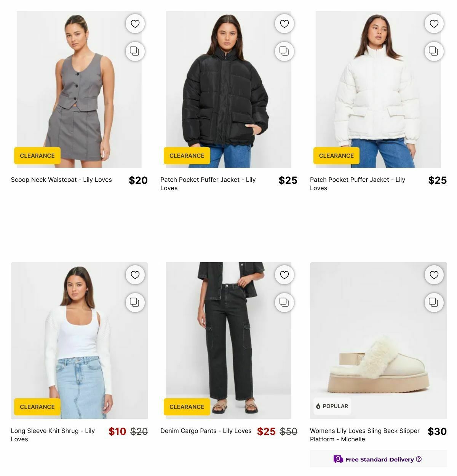This screenshot has height=476, width=457.
Task: Add Scoop Neck Waistcoat to wishlist
Action: point(135,24)
